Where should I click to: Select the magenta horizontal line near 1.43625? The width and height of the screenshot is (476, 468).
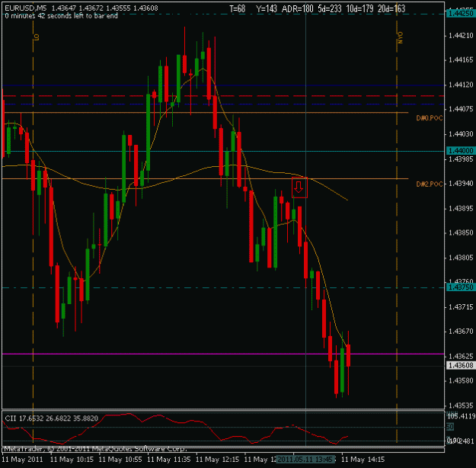[x=223, y=354]
